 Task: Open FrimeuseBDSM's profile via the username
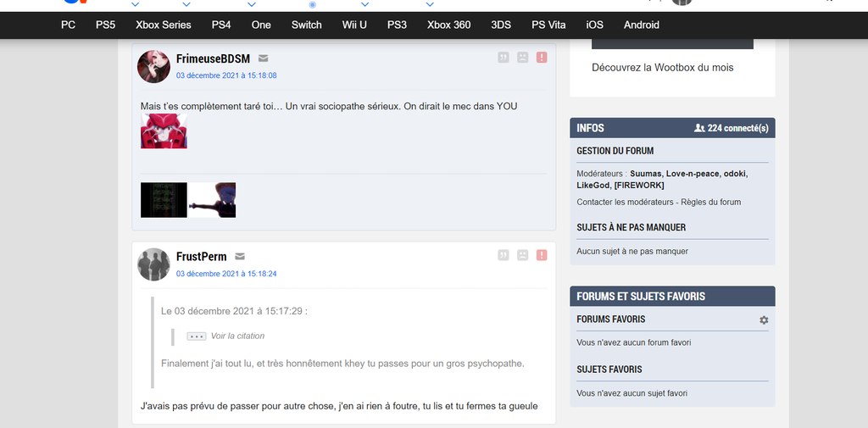tap(213, 58)
